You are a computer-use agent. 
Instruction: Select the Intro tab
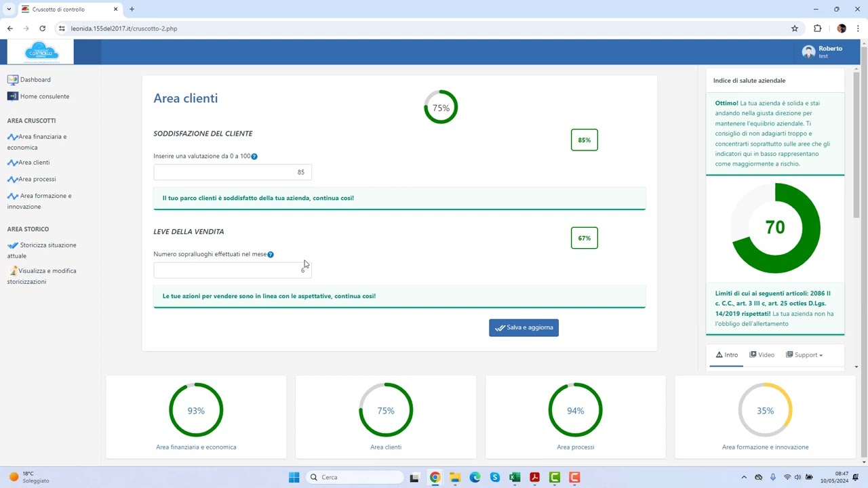click(726, 355)
